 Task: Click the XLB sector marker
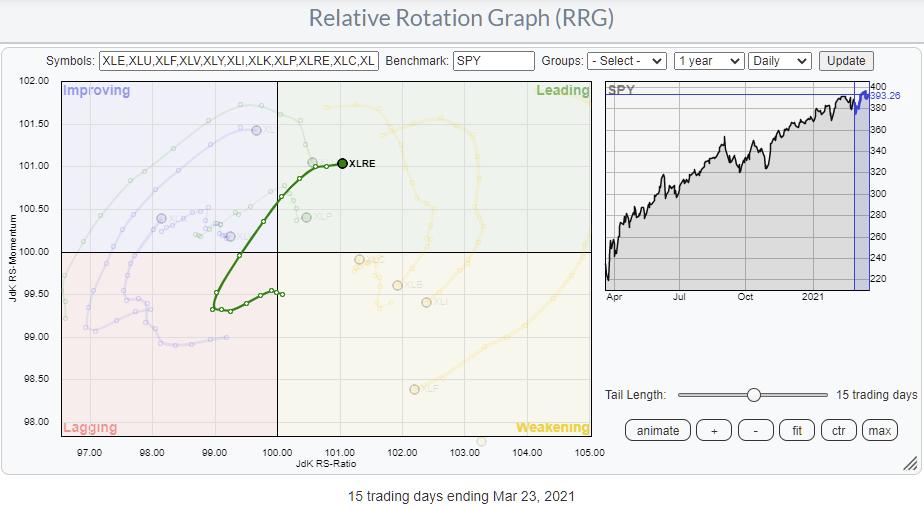click(x=397, y=285)
